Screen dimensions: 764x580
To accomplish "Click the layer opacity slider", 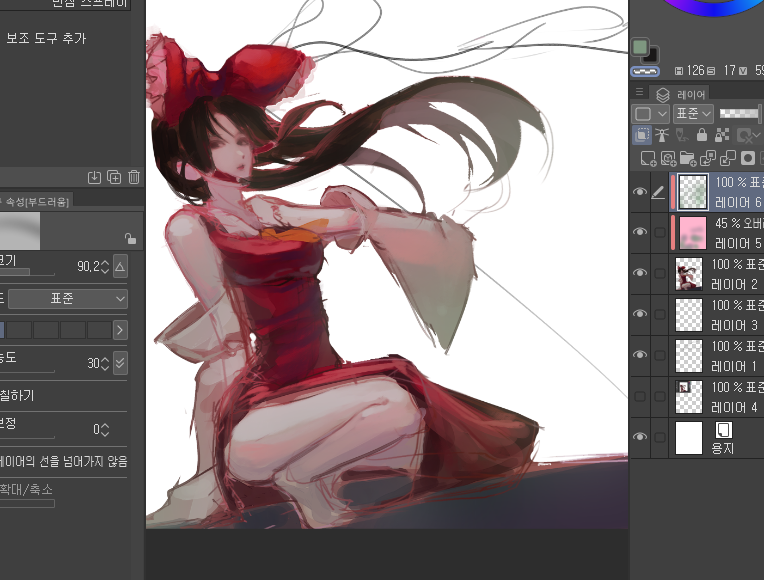I will click(739, 114).
